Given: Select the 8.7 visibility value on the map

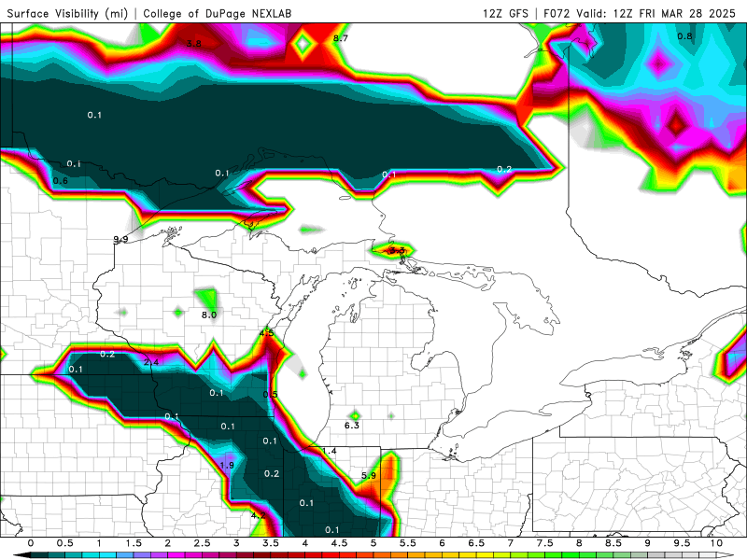Looking at the screenshot, I should [340, 38].
